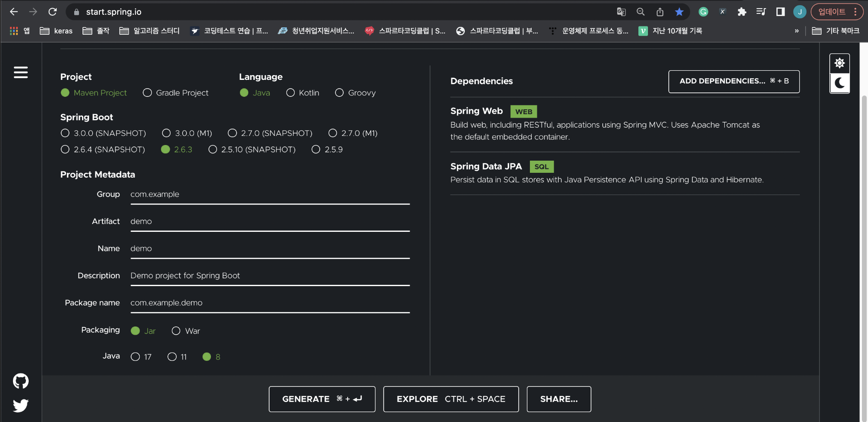Choose Groovy as the language
The width and height of the screenshot is (868, 422).
[x=355, y=92]
